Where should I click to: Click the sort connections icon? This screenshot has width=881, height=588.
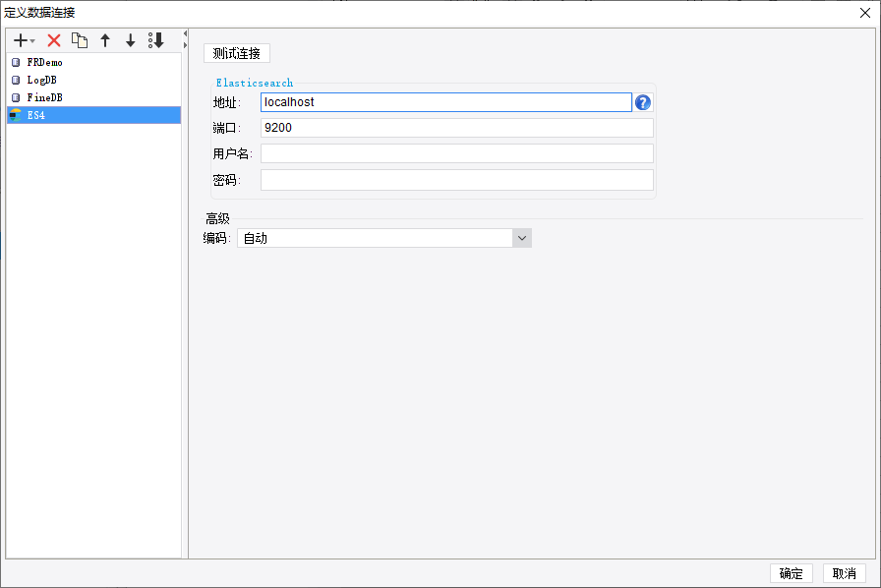pos(155,40)
